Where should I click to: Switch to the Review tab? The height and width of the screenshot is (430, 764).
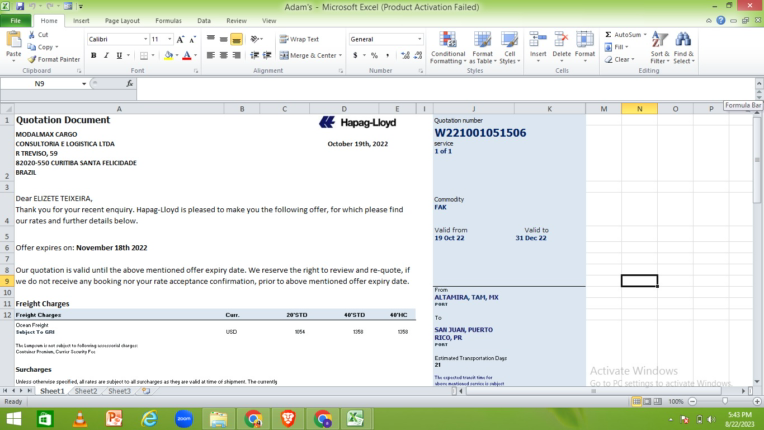(236, 20)
